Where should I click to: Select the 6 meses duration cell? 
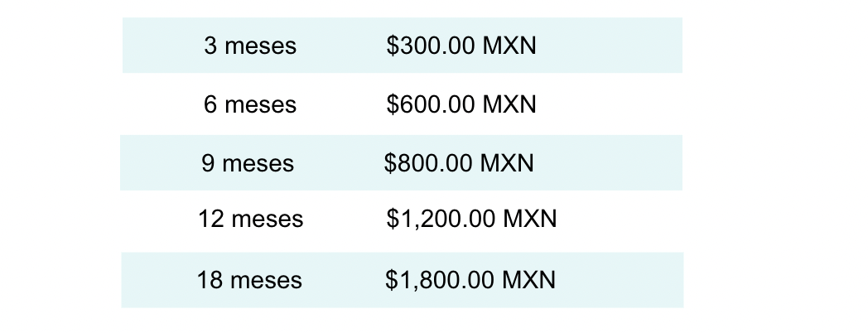pyautogui.click(x=250, y=104)
